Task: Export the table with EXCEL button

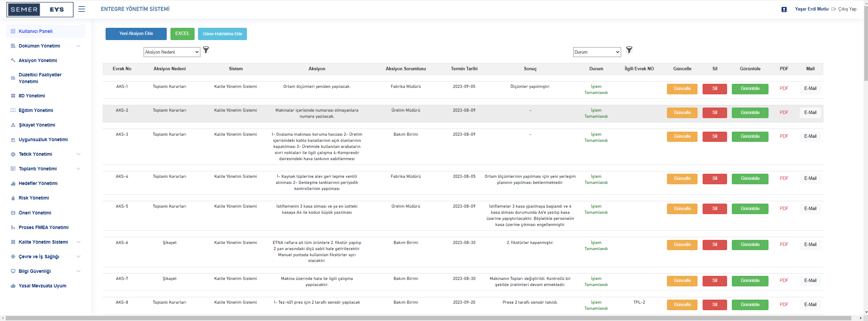Action: point(182,34)
